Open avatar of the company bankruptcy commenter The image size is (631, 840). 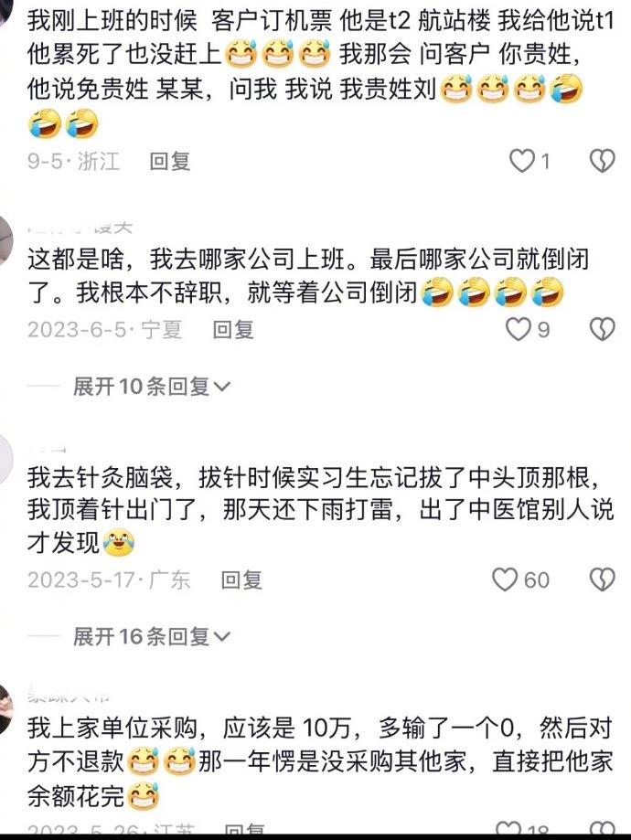click(x=5, y=240)
